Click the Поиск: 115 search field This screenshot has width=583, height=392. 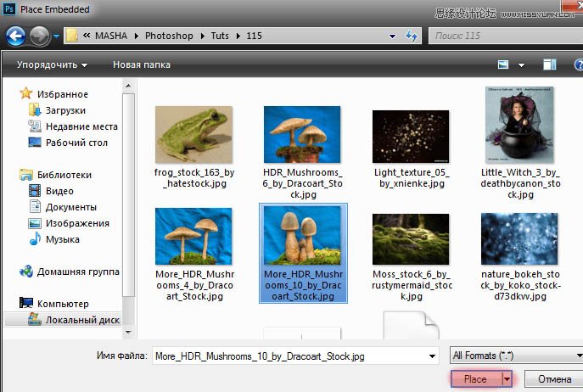506,36
